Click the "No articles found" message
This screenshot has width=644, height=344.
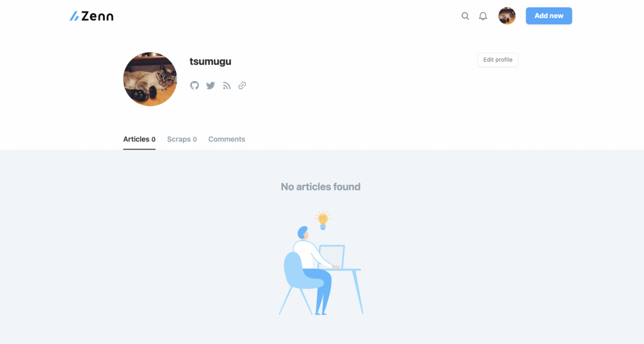coord(321,187)
